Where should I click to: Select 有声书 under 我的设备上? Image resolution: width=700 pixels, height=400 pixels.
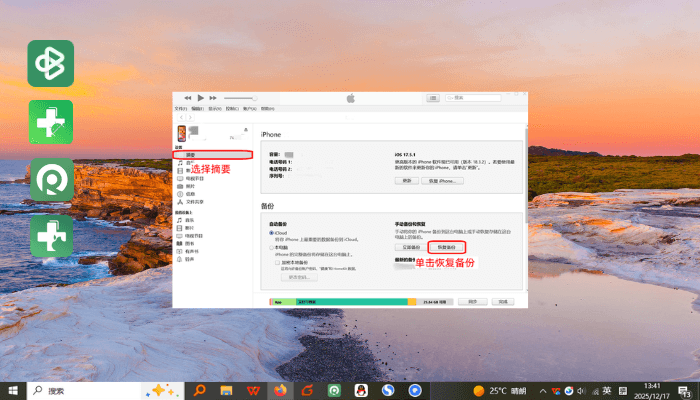(x=188, y=251)
